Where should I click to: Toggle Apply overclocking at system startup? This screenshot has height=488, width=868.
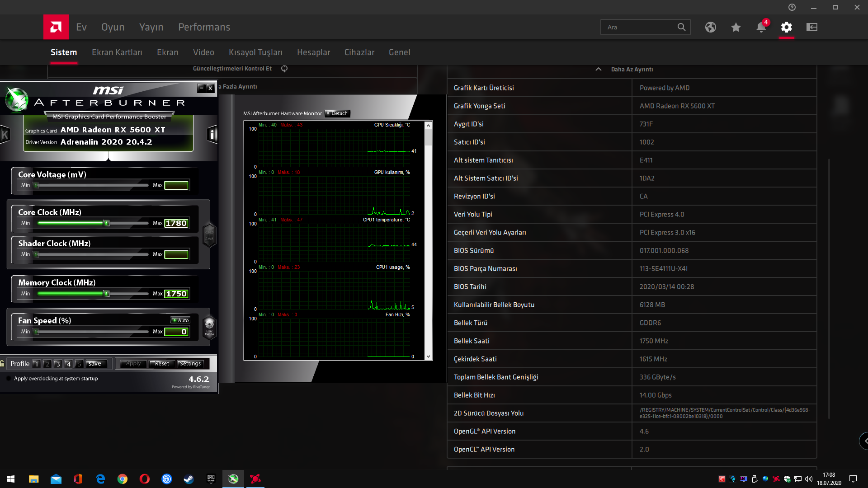9,379
